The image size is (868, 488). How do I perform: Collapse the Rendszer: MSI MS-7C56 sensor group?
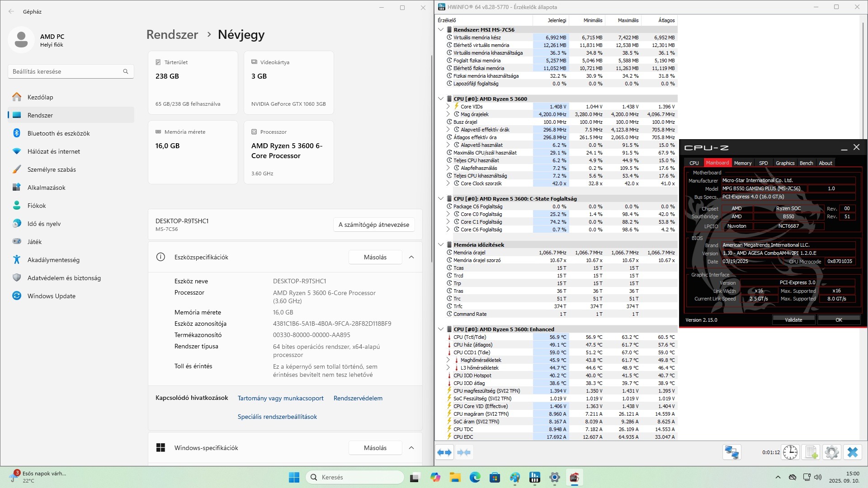[x=441, y=30]
